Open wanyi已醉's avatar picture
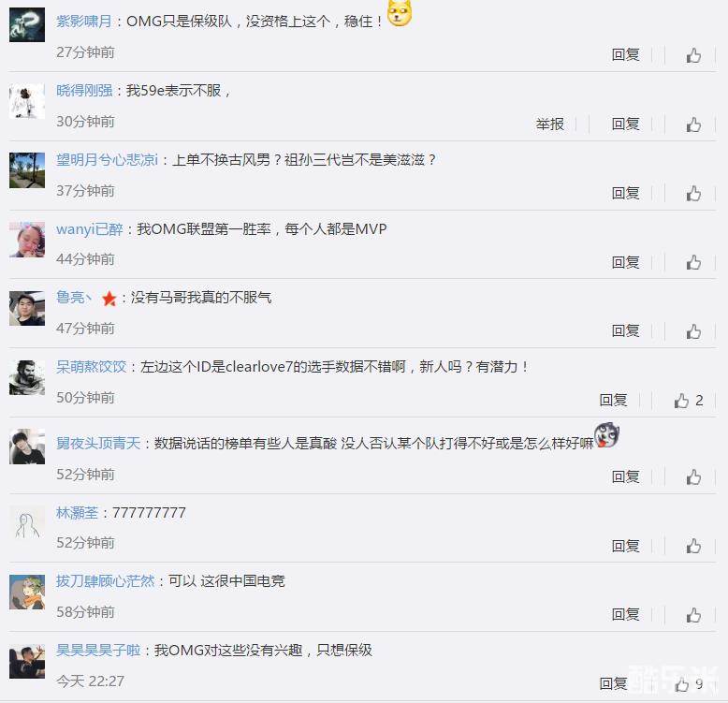 [x=27, y=239]
